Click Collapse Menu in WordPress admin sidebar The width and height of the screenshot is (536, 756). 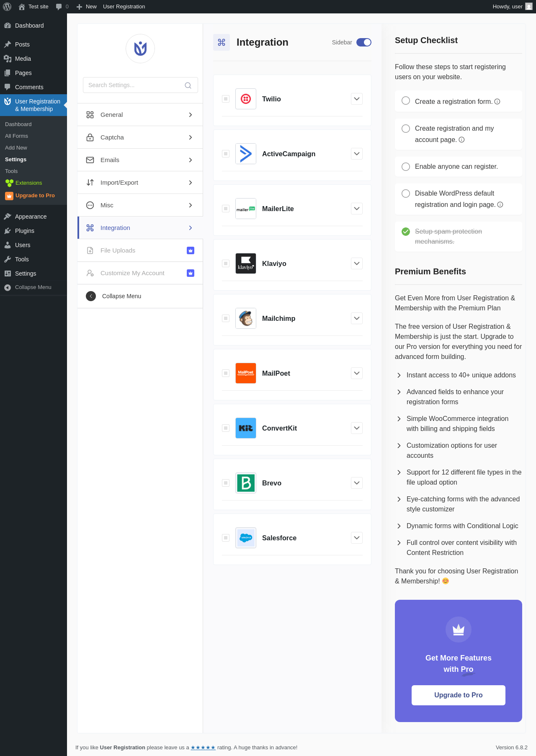click(x=33, y=287)
